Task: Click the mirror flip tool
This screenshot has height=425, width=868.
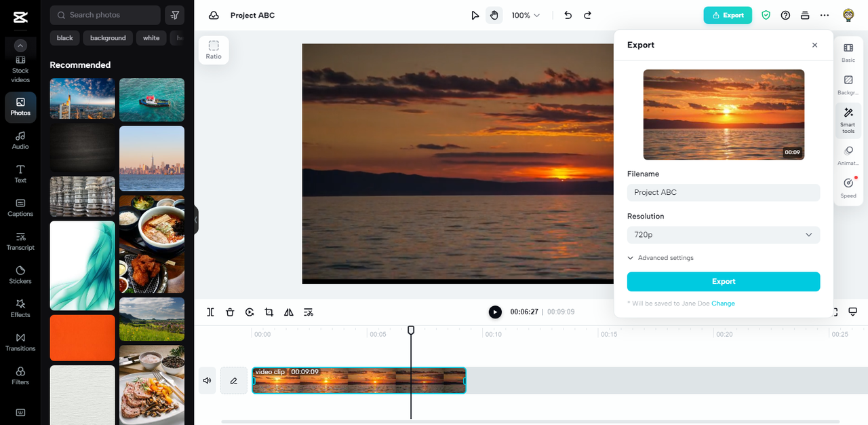Action: point(289,312)
